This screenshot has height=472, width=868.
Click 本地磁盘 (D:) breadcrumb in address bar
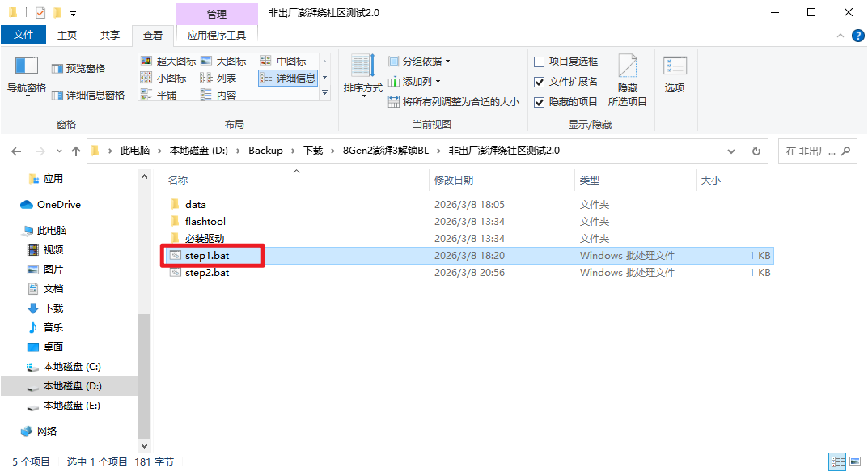coord(199,151)
